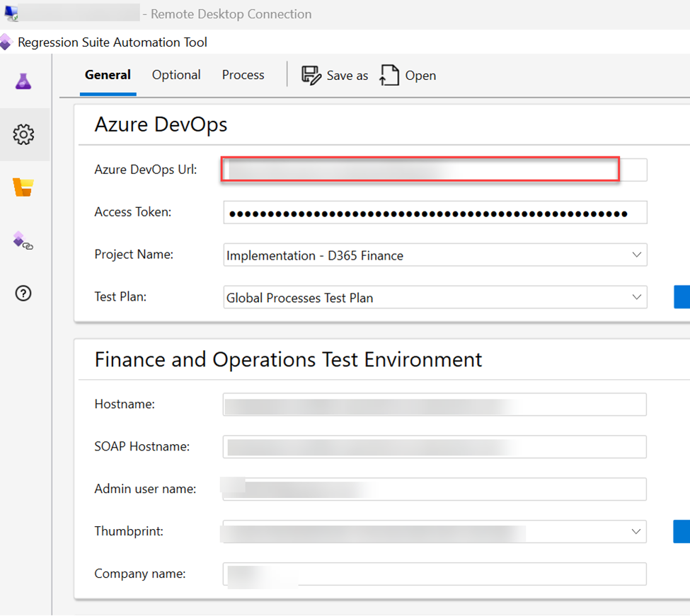Open the settings gear in the sidebar
This screenshot has width=690, height=616.
tap(23, 134)
